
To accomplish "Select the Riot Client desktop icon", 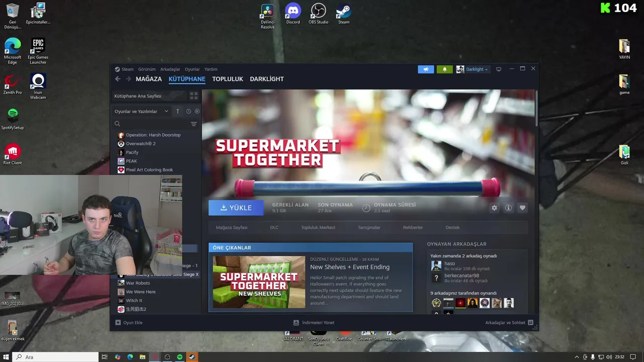I will [x=13, y=155].
